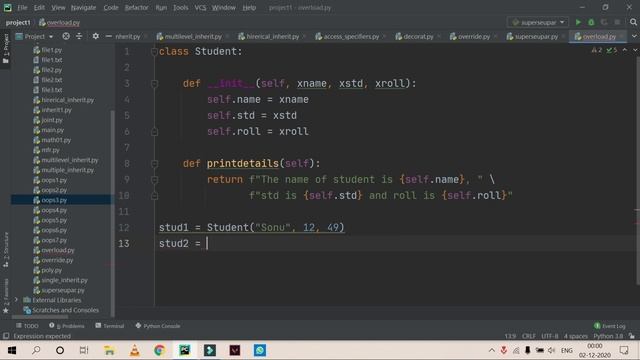Open File Explorer in the taskbar
Screen dimensions: 640x360
(x=109, y=350)
